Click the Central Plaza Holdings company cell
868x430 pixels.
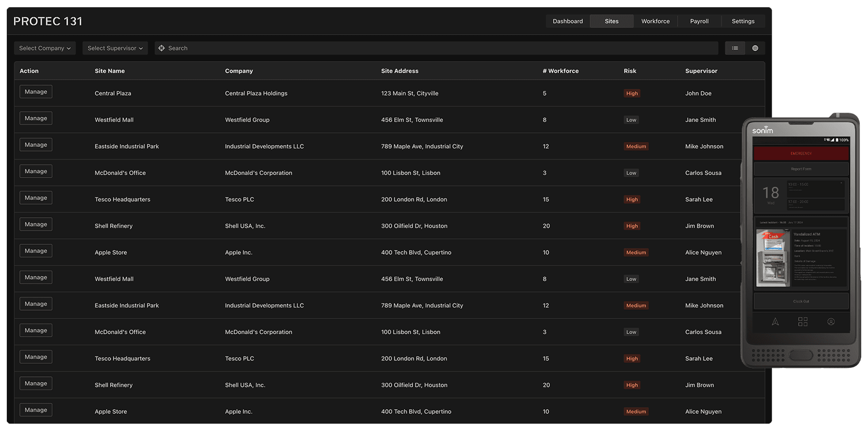pyautogui.click(x=256, y=93)
